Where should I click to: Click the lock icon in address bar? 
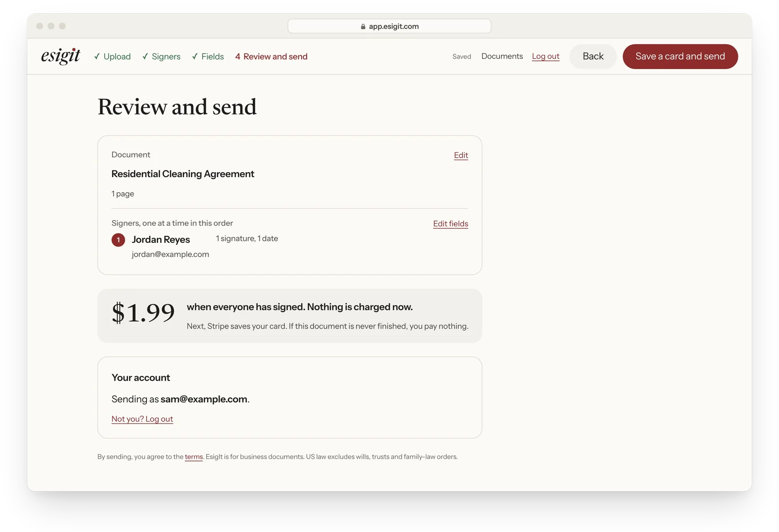point(363,26)
